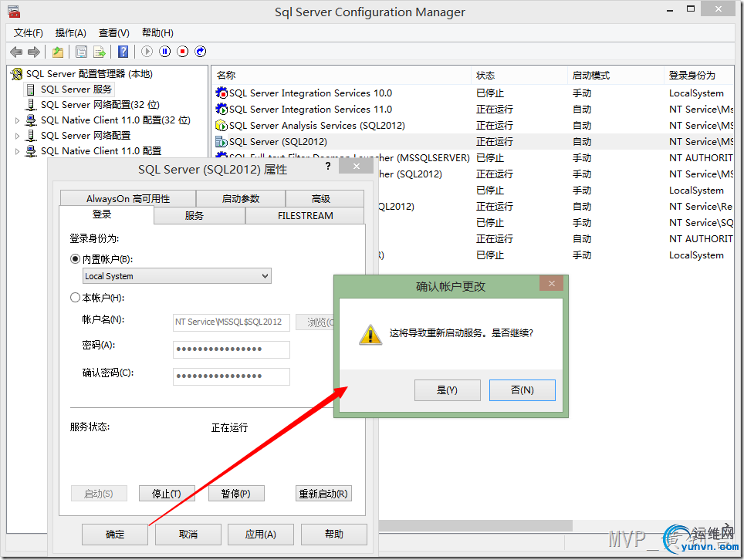Image resolution: width=744 pixels, height=560 pixels.
Task: Click the Properties toolbar icon
Action: [x=82, y=52]
